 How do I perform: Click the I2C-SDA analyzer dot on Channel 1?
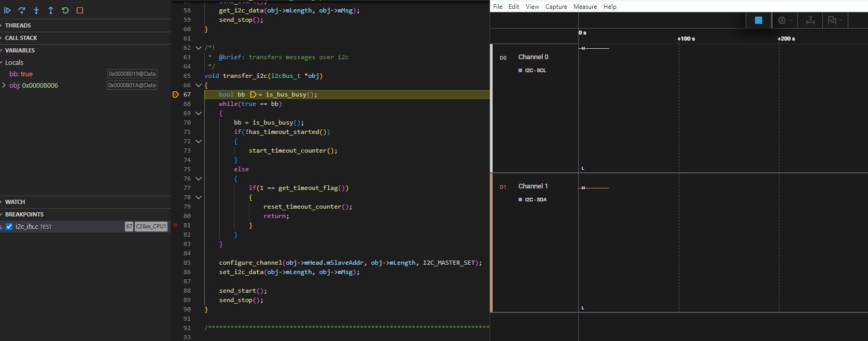pos(520,200)
